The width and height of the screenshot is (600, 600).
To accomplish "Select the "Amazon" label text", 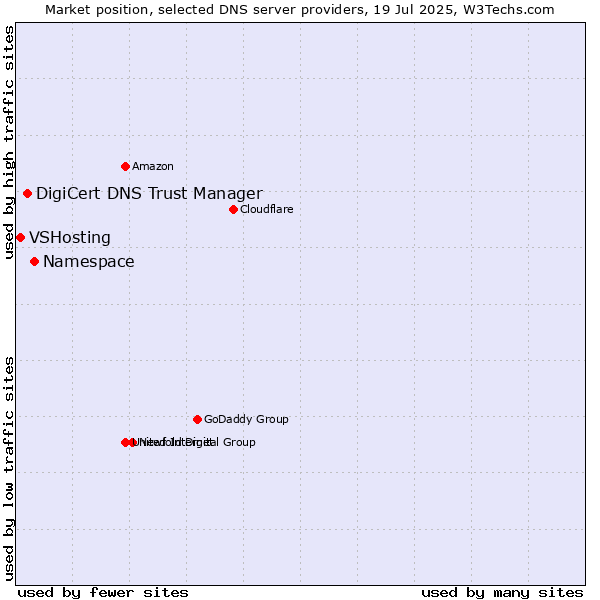I will tap(153, 166).
